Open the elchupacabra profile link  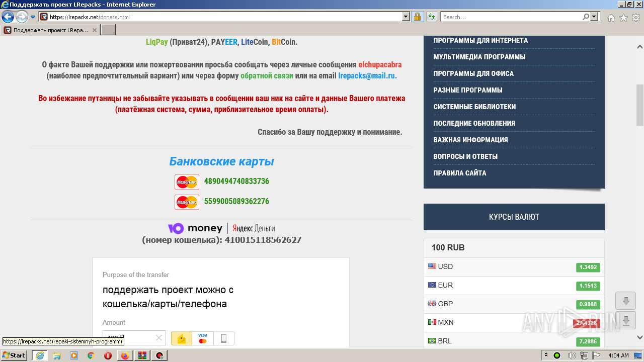tap(380, 65)
